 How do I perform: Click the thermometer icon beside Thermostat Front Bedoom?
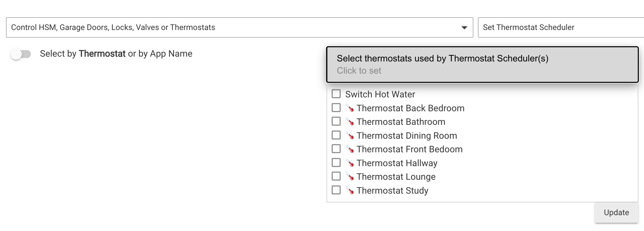(x=350, y=149)
